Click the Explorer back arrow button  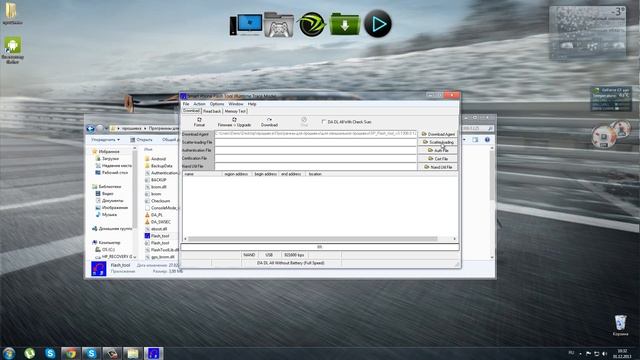click(91, 129)
